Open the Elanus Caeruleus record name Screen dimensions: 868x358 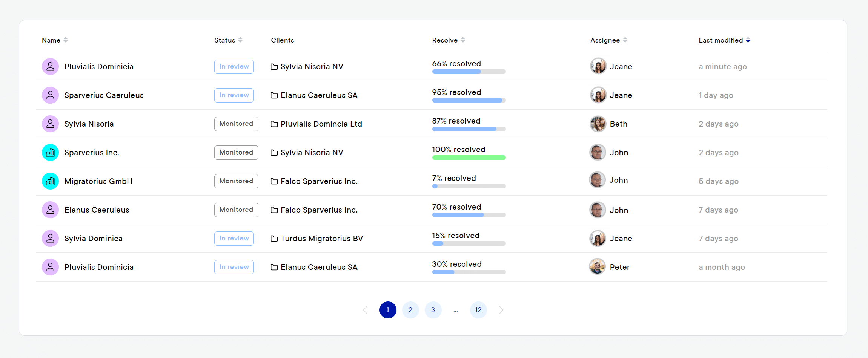tap(97, 210)
